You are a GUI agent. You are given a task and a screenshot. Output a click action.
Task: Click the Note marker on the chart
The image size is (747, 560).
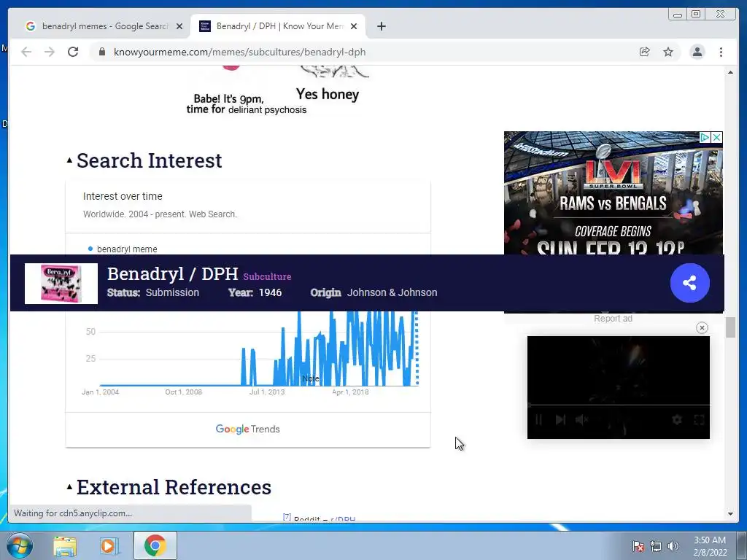click(x=311, y=378)
